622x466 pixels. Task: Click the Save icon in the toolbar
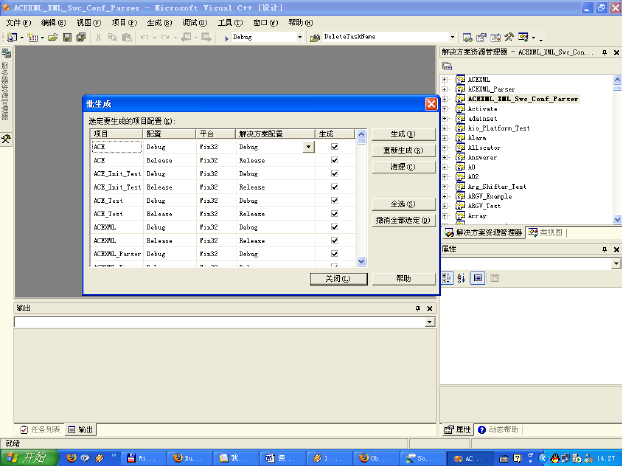pos(67,37)
